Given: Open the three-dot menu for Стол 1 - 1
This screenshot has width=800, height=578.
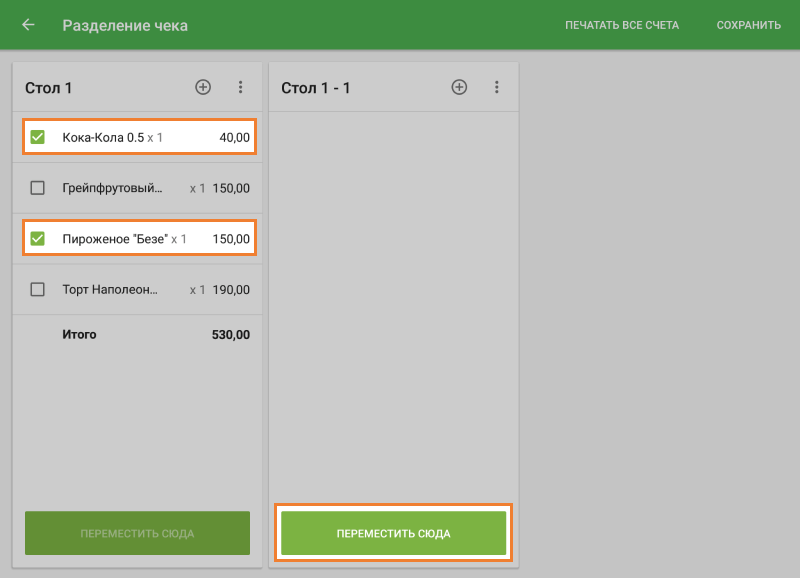Looking at the screenshot, I should [497, 88].
